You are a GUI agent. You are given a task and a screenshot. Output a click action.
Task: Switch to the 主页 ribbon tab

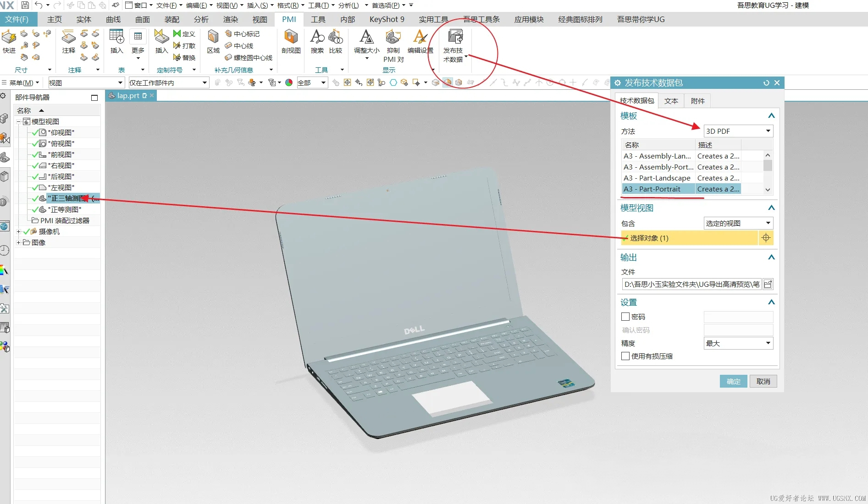click(55, 19)
